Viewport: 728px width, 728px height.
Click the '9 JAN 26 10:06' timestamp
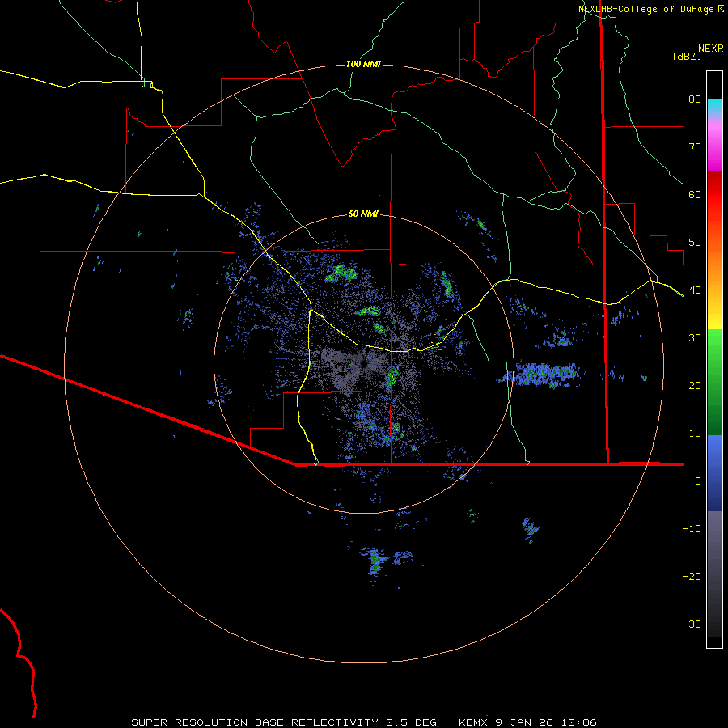click(x=546, y=722)
